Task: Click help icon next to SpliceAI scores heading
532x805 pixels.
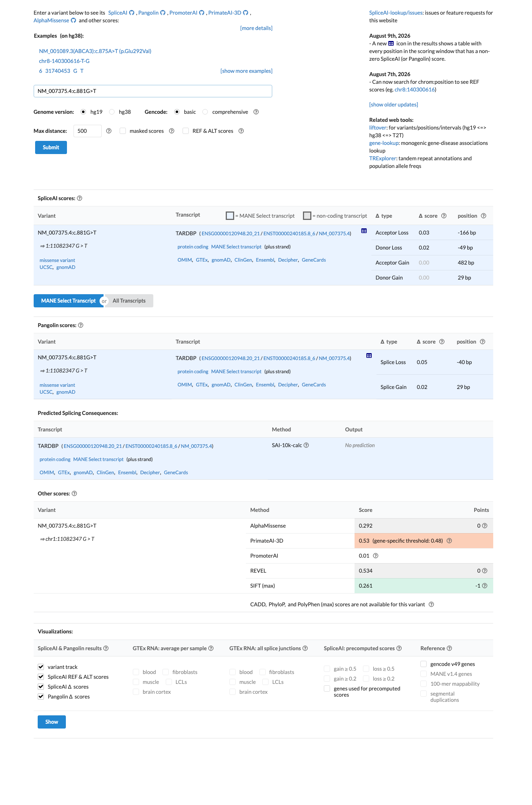Action: click(79, 198)
